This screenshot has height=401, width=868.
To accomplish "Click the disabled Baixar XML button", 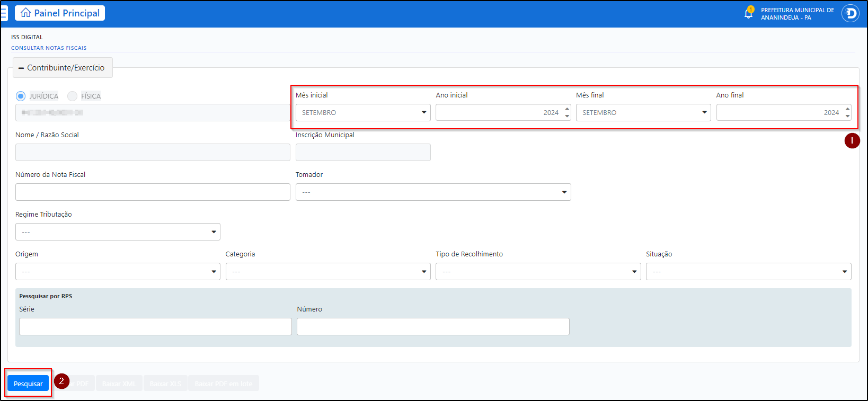I will tap(119, 384).
